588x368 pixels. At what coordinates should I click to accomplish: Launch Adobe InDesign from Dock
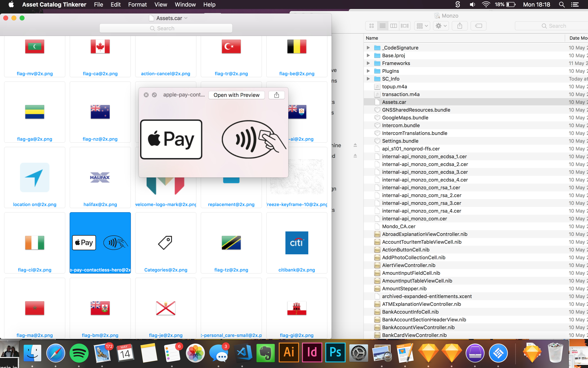[x=312, y=353]
